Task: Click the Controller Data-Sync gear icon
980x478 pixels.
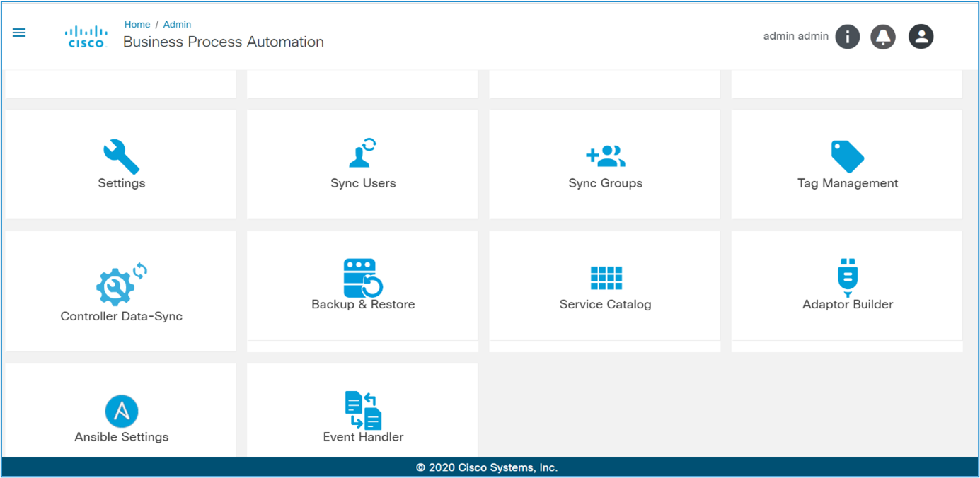Action: point(122,284)
